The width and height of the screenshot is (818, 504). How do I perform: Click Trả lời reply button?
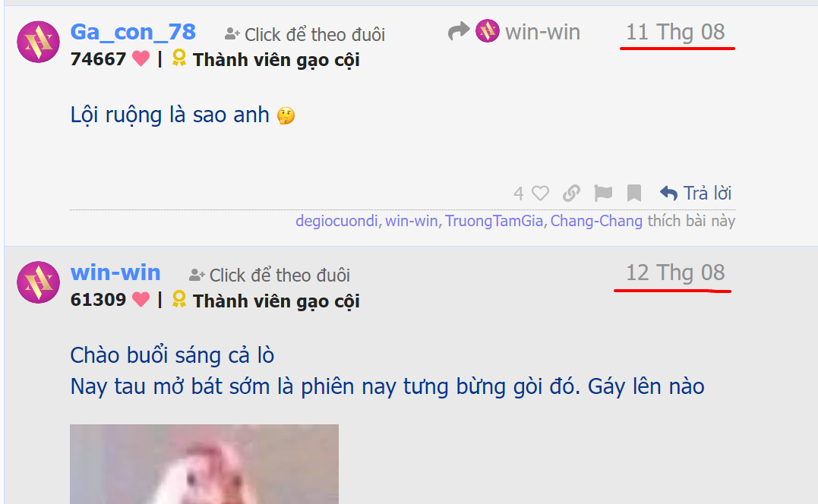[696, 194]
